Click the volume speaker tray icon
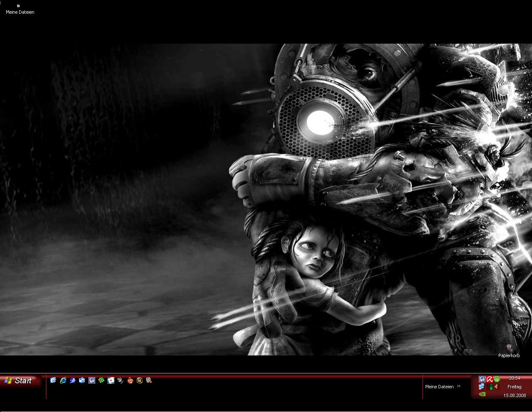This screenshot has height=412, width=532. pyautogui.click(x=496, y=387)
